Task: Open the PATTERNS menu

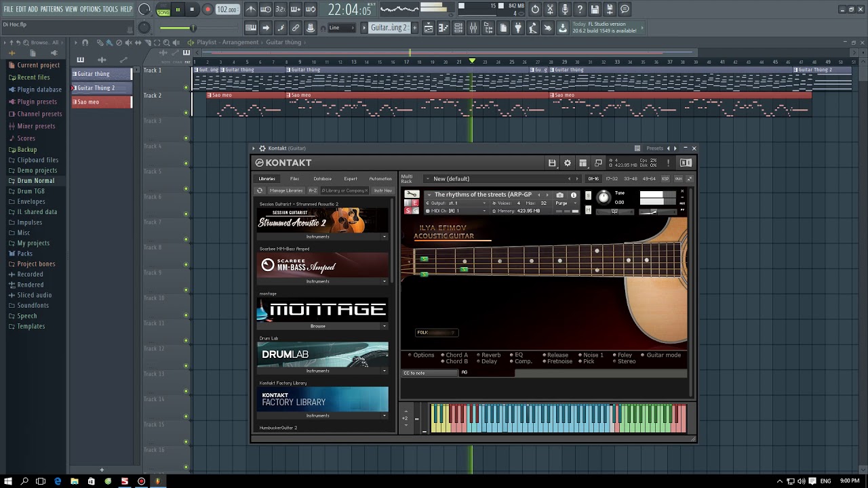Action: click(x=52, y=9)
